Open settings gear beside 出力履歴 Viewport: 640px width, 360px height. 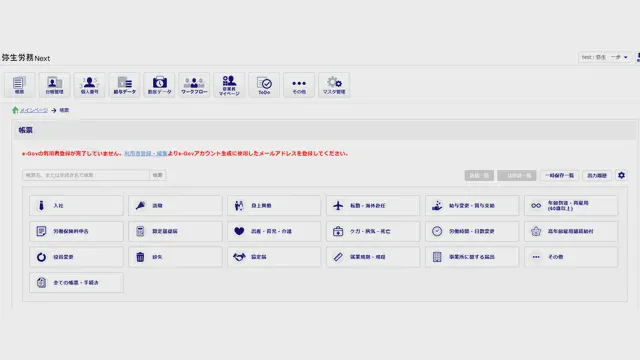(x=621, y=175)
